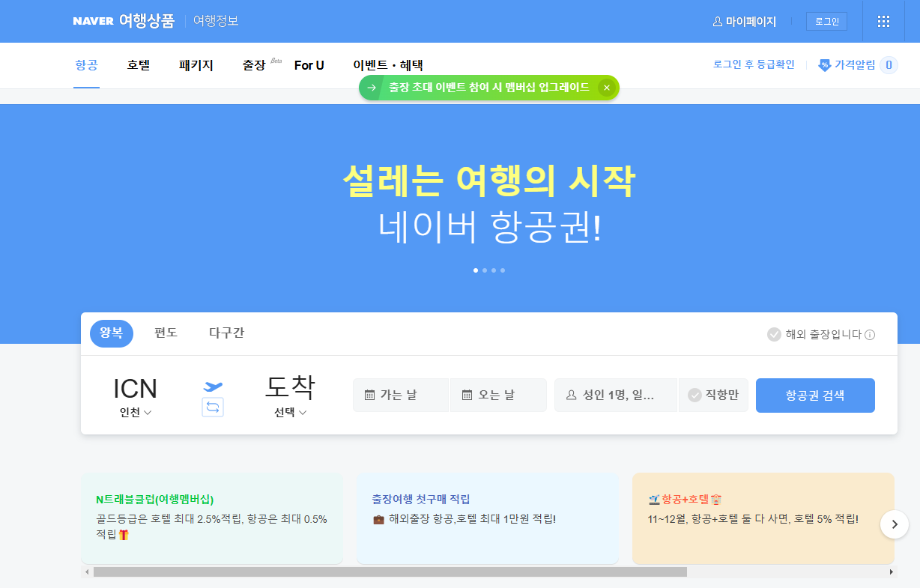Click the ICN airport code
Image resolution: width=920 pixels, height=588 pixels.
[135, 389]
